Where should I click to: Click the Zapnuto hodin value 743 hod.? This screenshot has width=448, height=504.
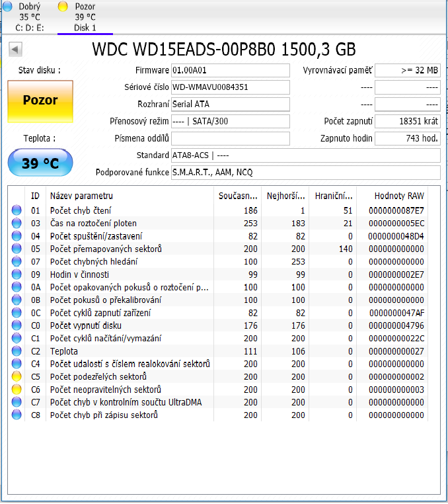click(x=408, y=138)
